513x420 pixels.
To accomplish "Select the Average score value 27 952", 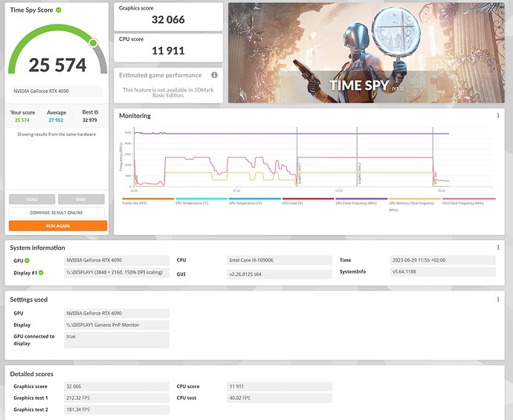I will [x=56, y=120].
